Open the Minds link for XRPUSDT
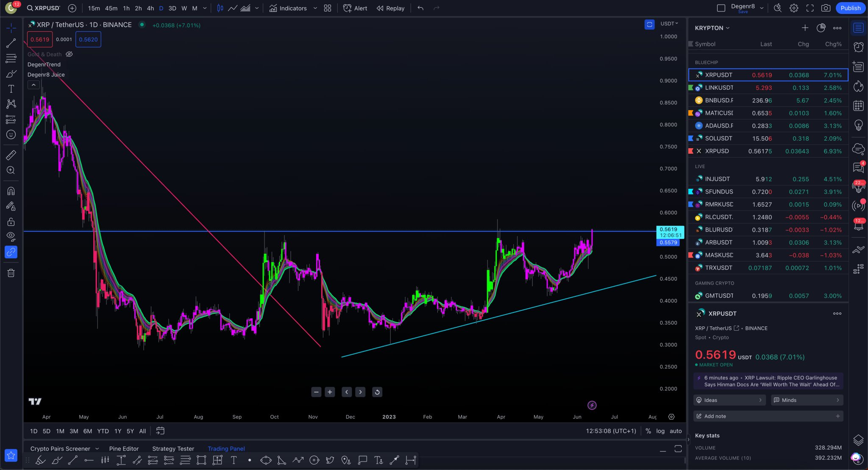The image size is (868, 470). (x=807, y=400)
